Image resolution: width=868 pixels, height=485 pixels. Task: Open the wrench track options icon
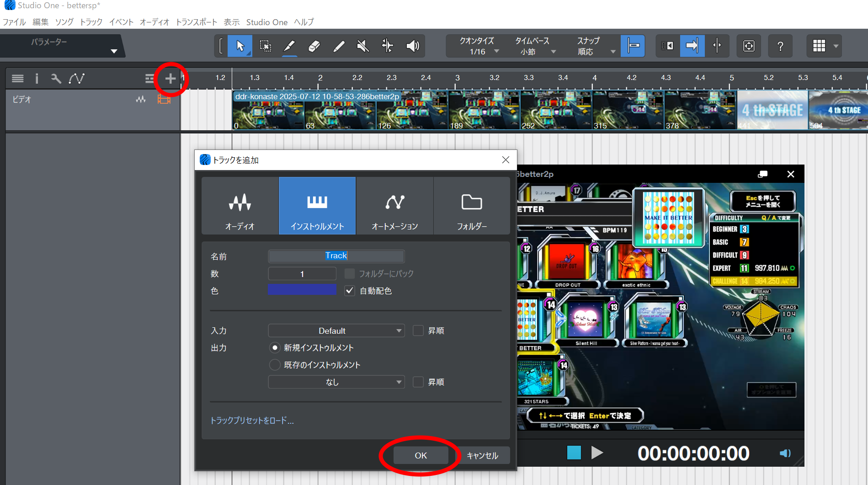[56, 79]
